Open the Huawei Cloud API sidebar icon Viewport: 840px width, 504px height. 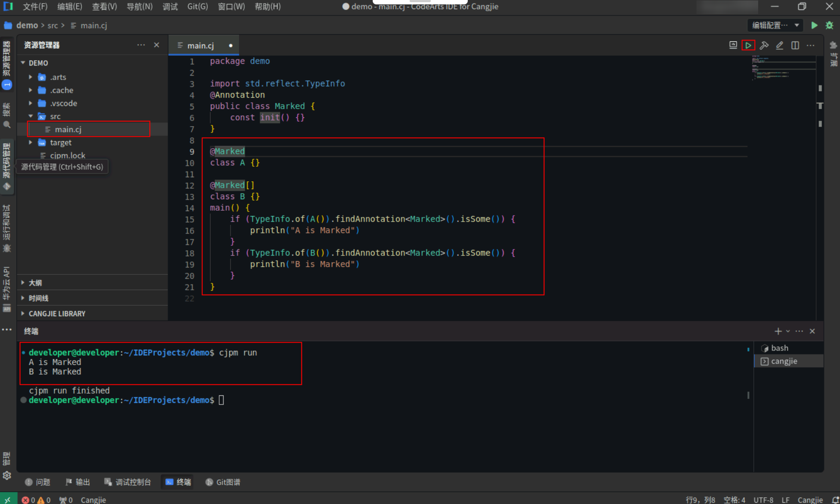tap(7, 289)
